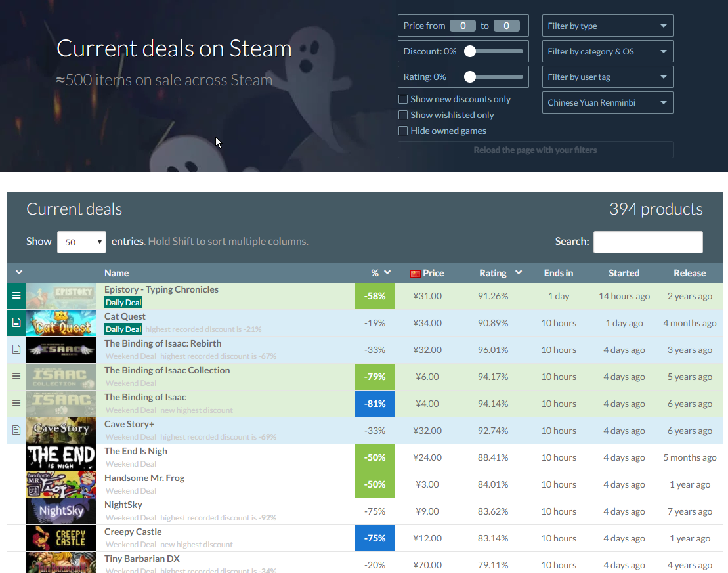Image resolution: width=728 pixels, height=573 pixels.
Task: Click the sort icon in the Name column header
Action: [x=347, y=272]
